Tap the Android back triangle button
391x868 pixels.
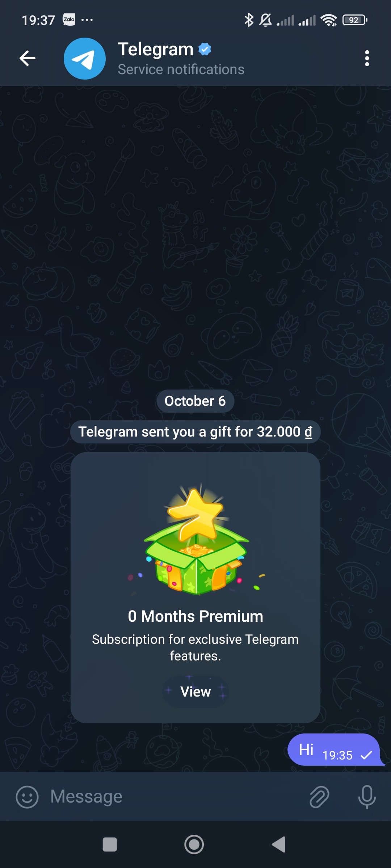point(279,845)
